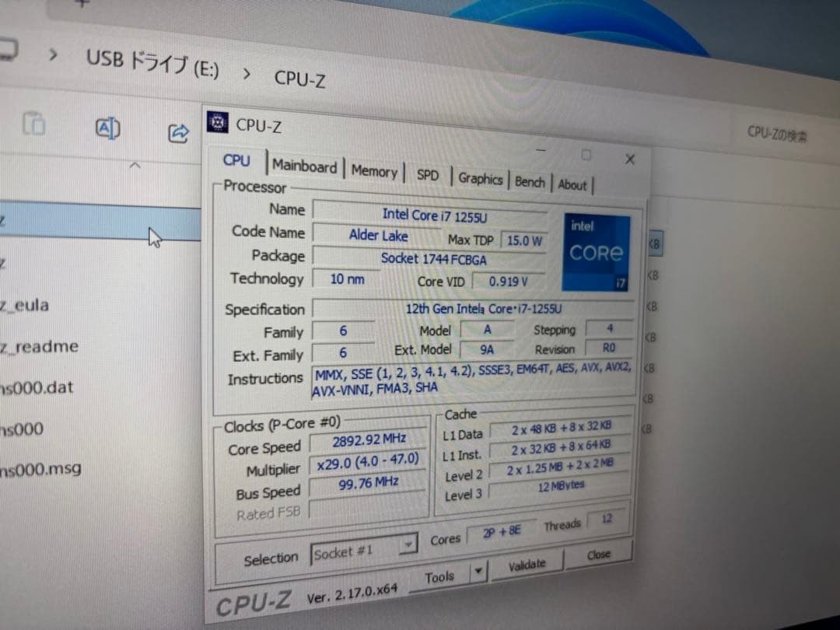Viewport: 840px width, 630px height.
Task: Click the Level 2 cache value
Action: click(559, 466)
